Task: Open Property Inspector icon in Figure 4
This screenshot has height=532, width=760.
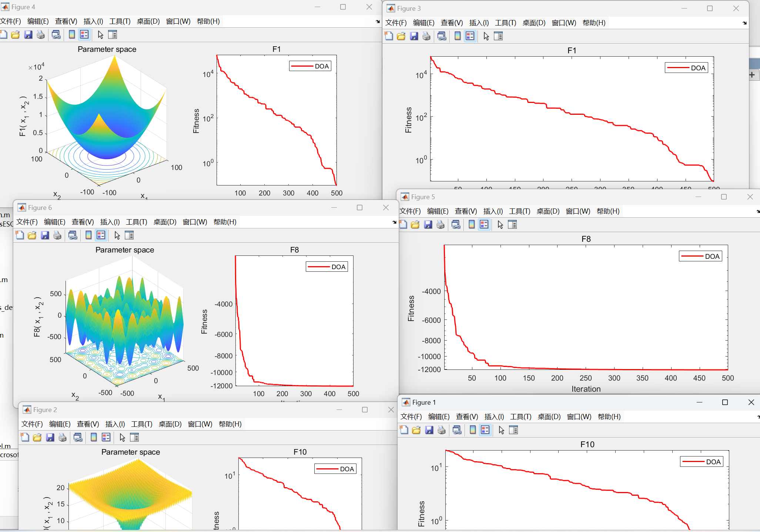Action: (113, 35)
